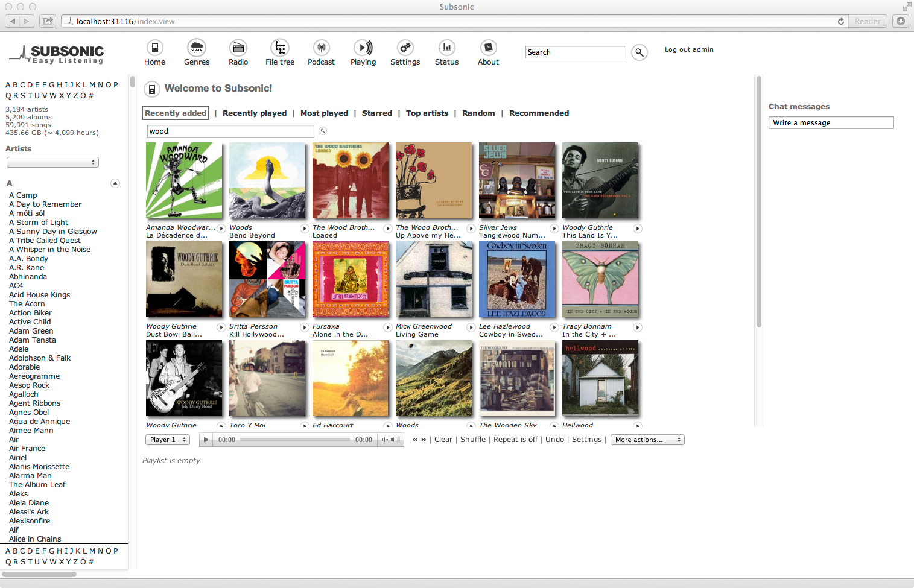
Task: Open artist Alanis Morissette in sidebar
Action: pos(39,467)
